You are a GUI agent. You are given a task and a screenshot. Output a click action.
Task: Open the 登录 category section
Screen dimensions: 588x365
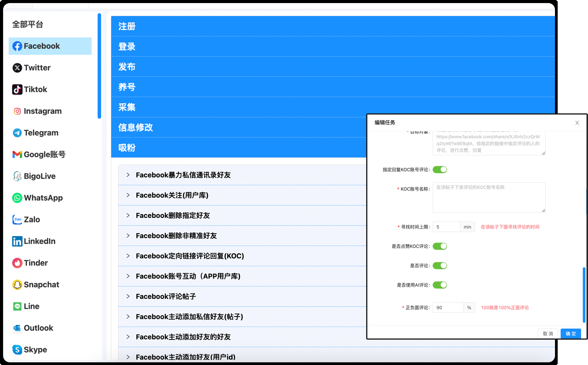coord(333,46)
